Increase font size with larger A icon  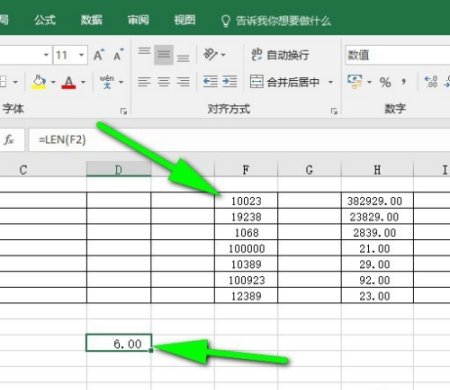(x=99, y=55)
